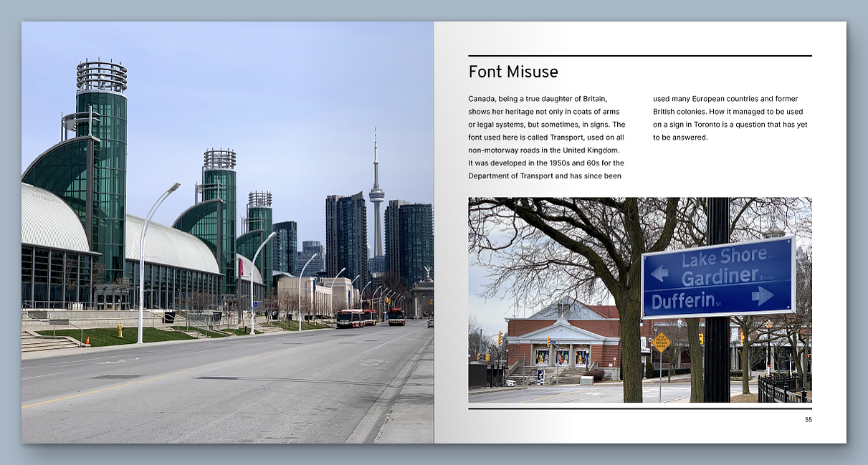868x465 pixels.
Task: Click the line "Department of Transport and has since been"
Action: click(x=545, y=176)
